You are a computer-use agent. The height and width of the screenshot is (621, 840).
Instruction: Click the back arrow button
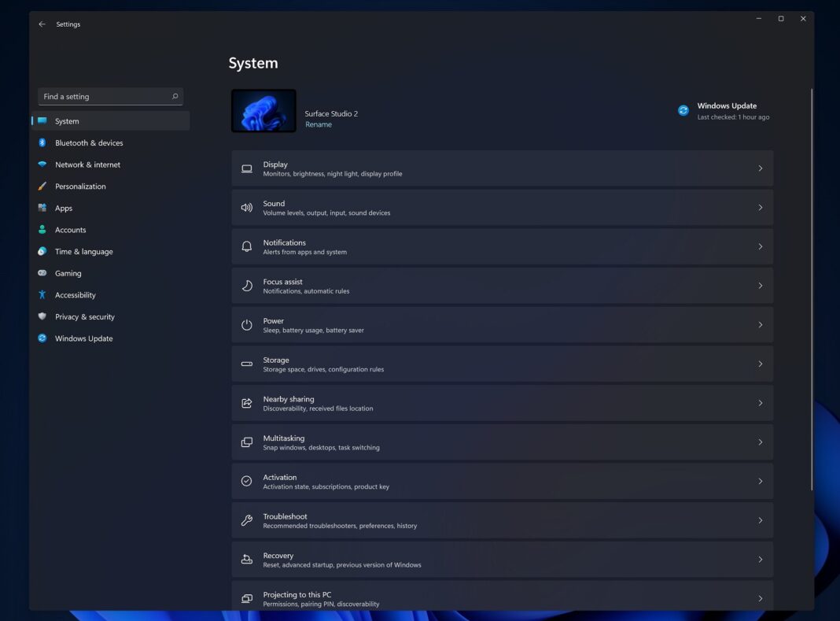(x=42, y=24)
